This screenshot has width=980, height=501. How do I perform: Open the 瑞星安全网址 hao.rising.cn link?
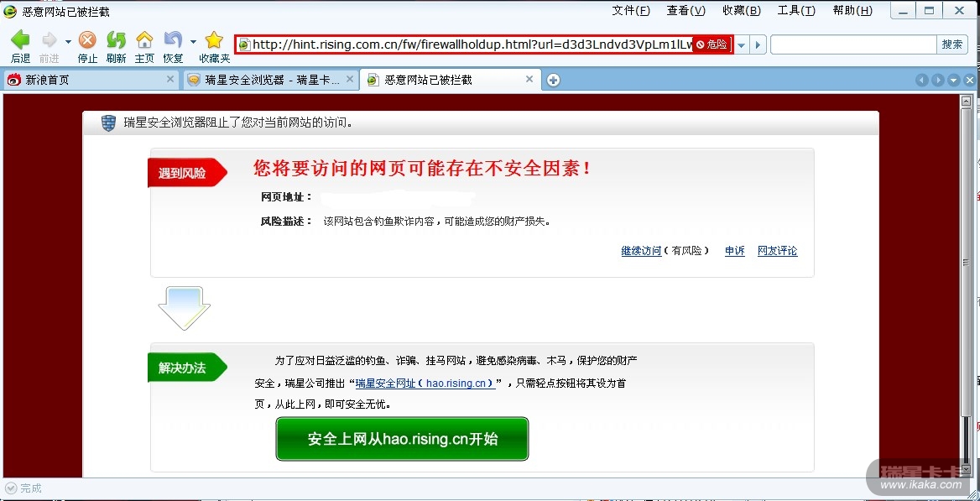click(425, 384)
